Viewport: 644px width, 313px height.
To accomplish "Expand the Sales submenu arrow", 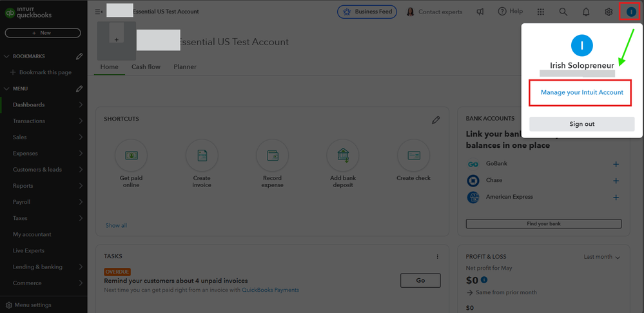I will (81, 137).
